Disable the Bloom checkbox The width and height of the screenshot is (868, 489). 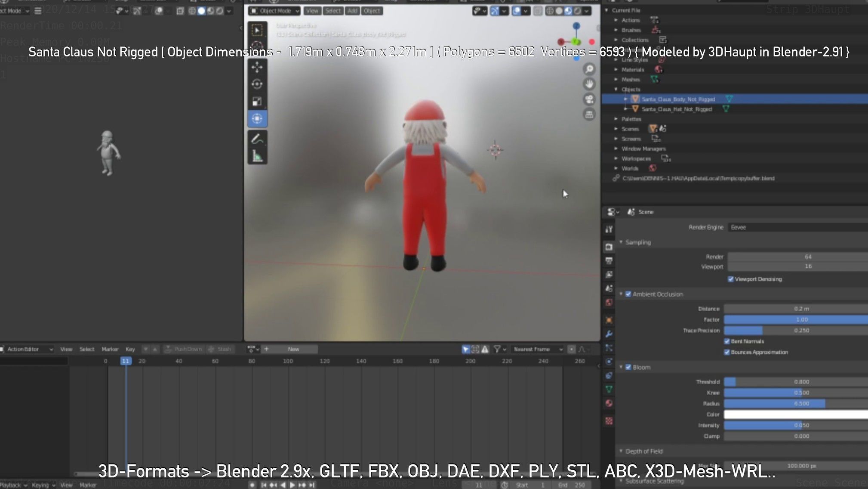[x=628, y=367]
